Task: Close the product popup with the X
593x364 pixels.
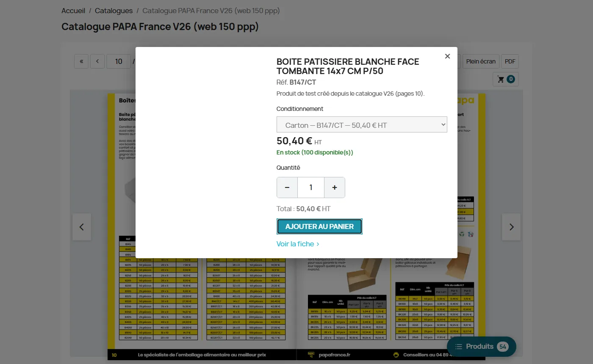Action: click(447, 56)
